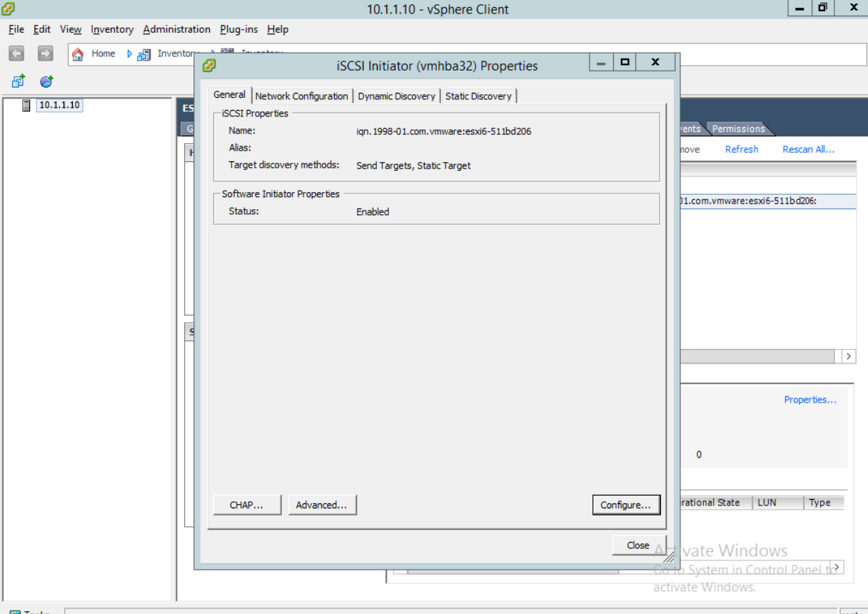The width and height of the screenshot is (868, 614).
Task: Open the Plug-ins menu
Action: click(x=238, y=29)
